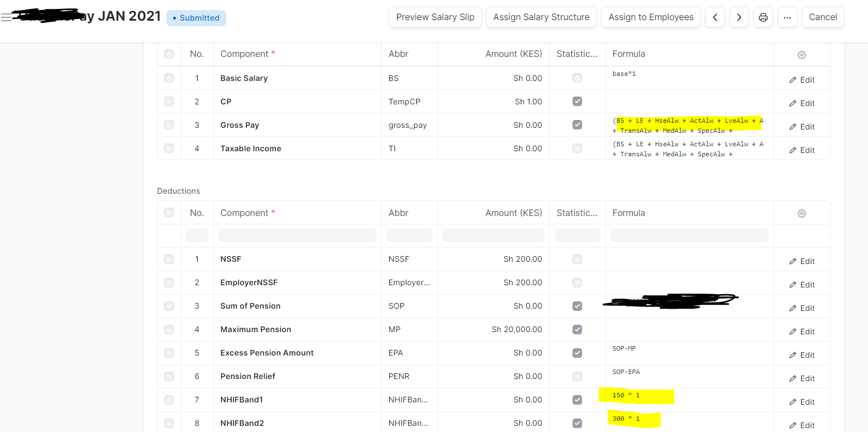This screenshot has height=432, width=868.
Task: Open the navigation sidebar via hamburger icon
Action: 7,17
